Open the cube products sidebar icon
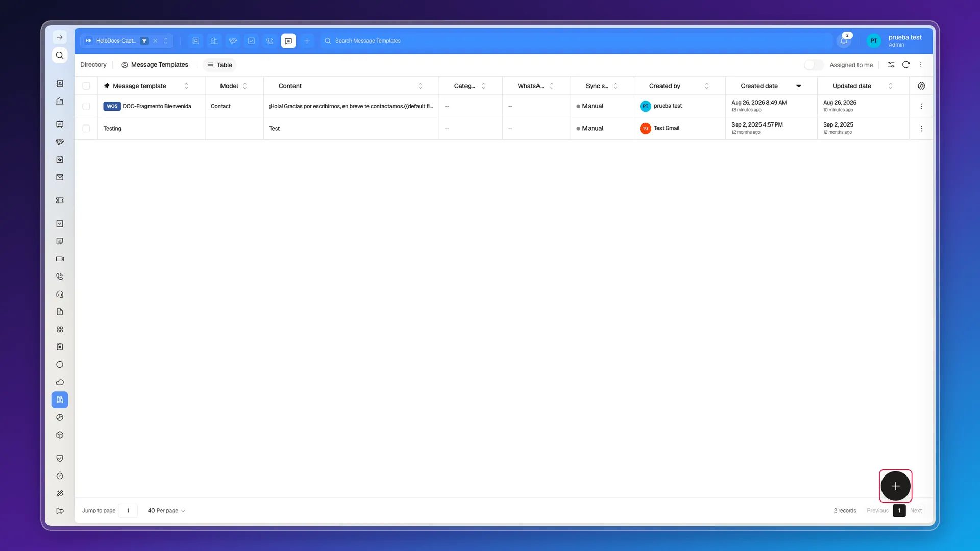Screen dimensions: 980x551 (60, 435)
